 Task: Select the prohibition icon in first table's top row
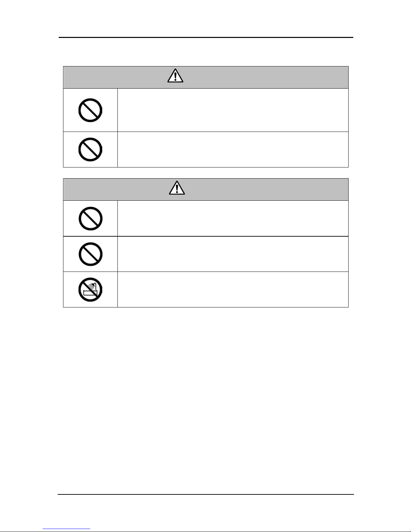[x=90, y=110]
